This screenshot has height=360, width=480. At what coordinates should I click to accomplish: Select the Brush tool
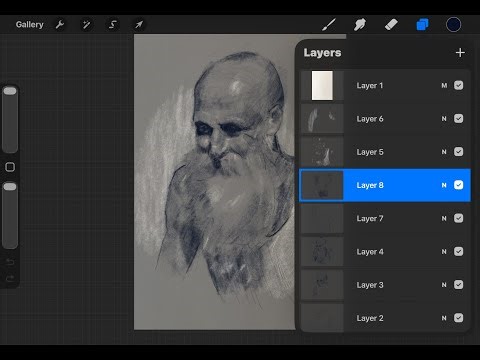point(329,24)
